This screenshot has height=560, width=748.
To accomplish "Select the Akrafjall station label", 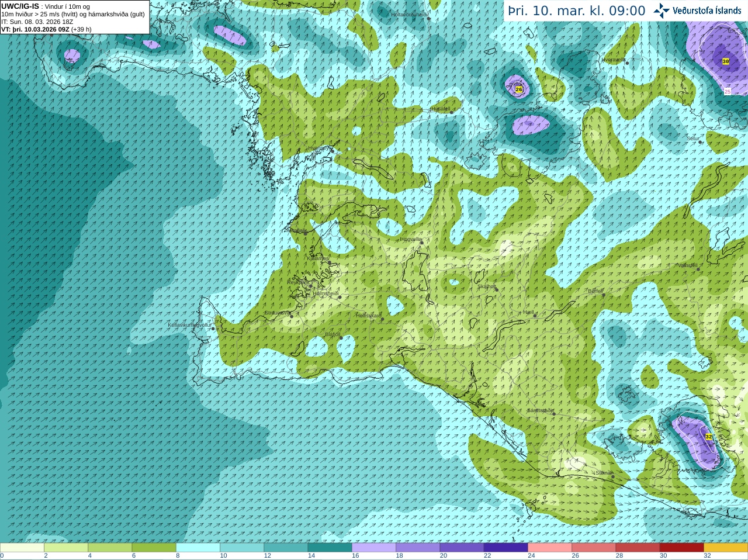I will pyautogui.click(x=296, y=230).
